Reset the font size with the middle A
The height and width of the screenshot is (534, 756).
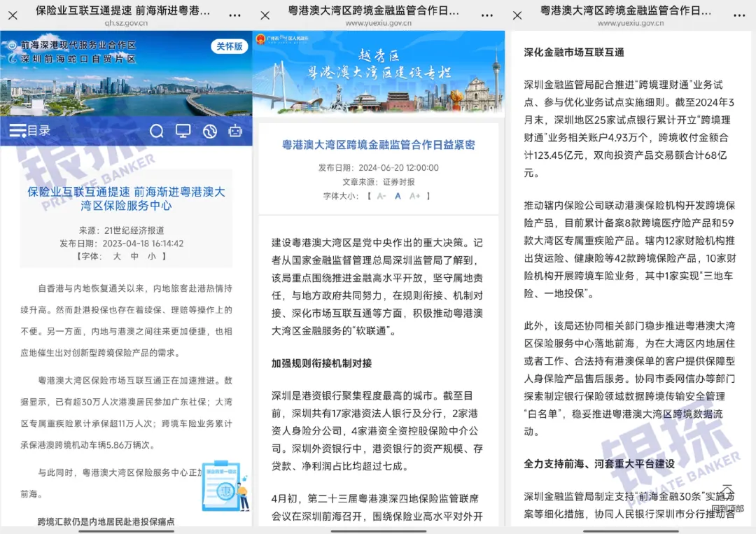coord(398,196)
